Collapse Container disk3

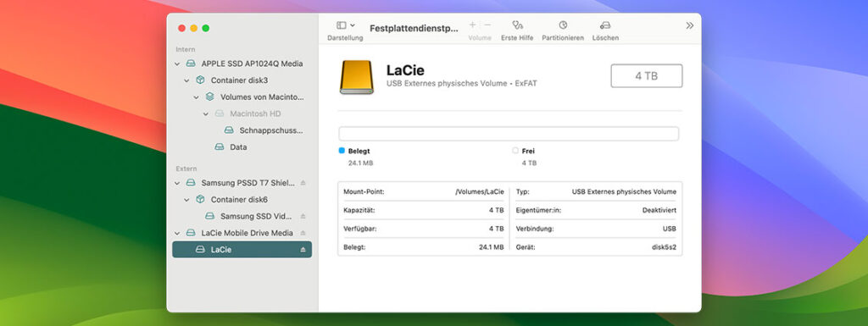click(187, 80)
